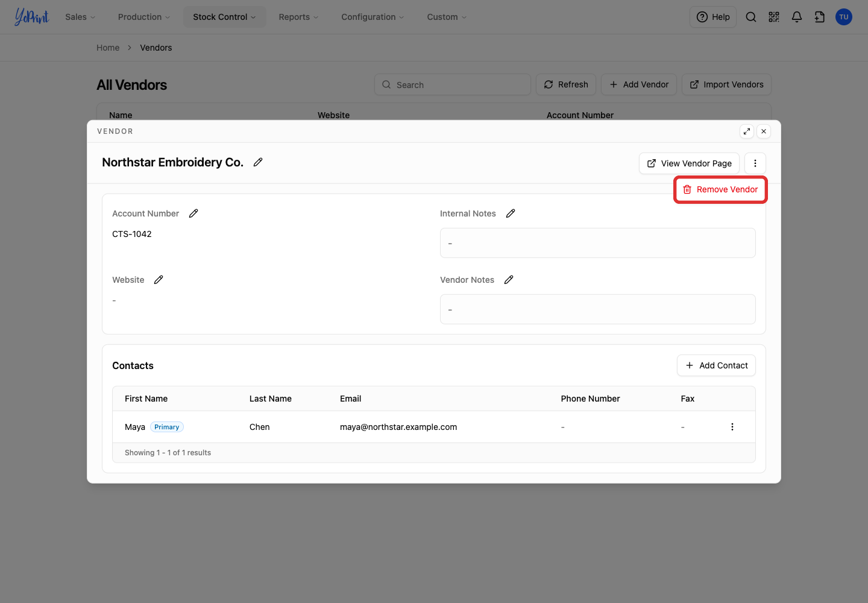This screenshot has height=603, width=868.
Task: Open the global search icon
Action: (751, 17)
